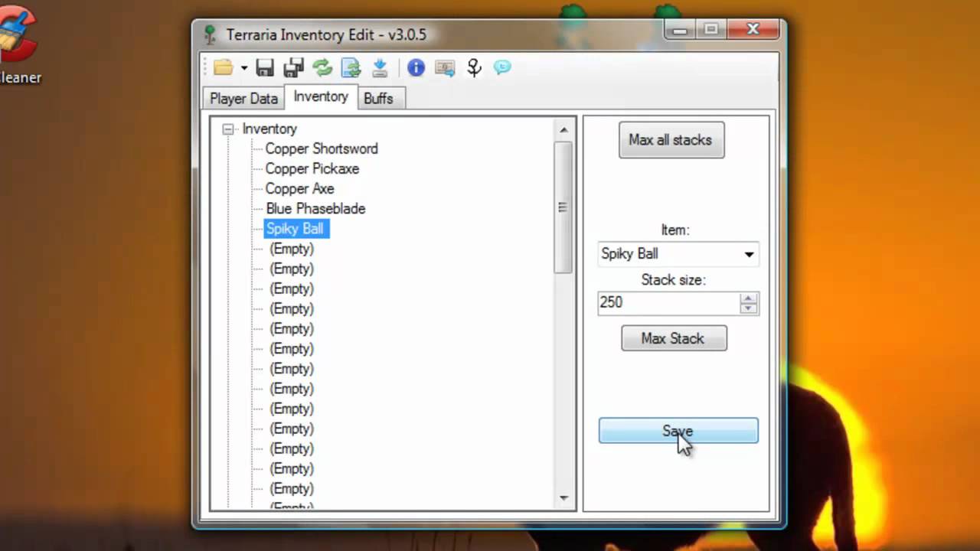This screenshot has width=980, height=551.
Task: Click the Terraria Inventory Edit title bar icon
Action: pyautogui.click(x=210, y=34)
